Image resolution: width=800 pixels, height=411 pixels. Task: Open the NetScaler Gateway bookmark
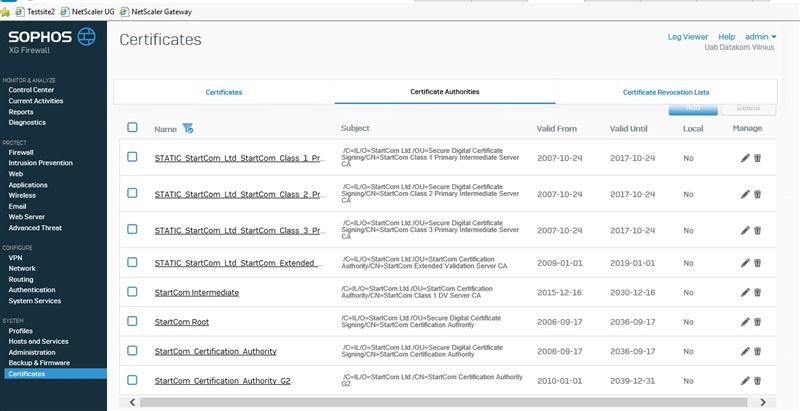(x=156, y=11)
